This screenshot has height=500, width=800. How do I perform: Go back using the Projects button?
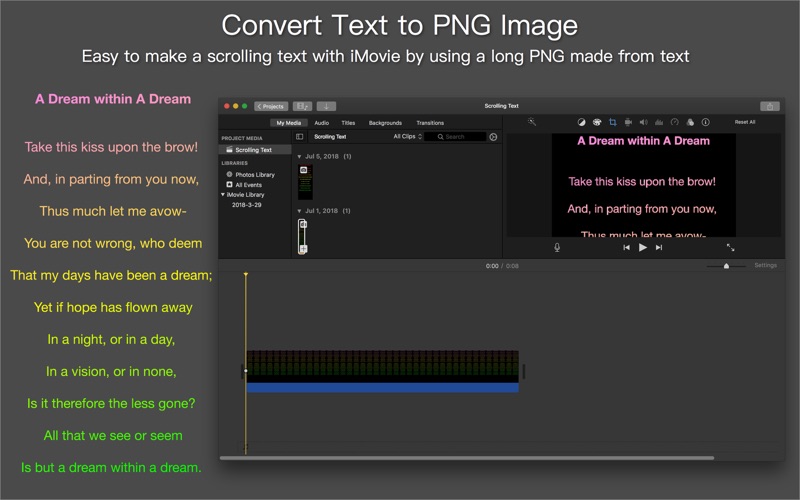(271, 106)
